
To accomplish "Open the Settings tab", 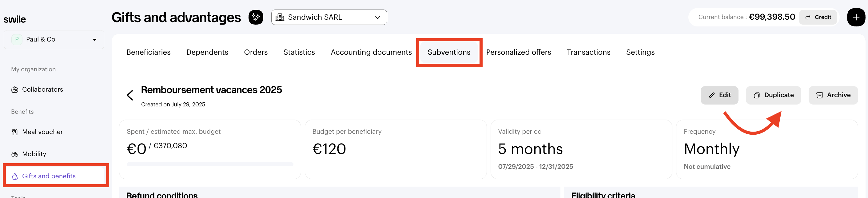I will (640, 52).
